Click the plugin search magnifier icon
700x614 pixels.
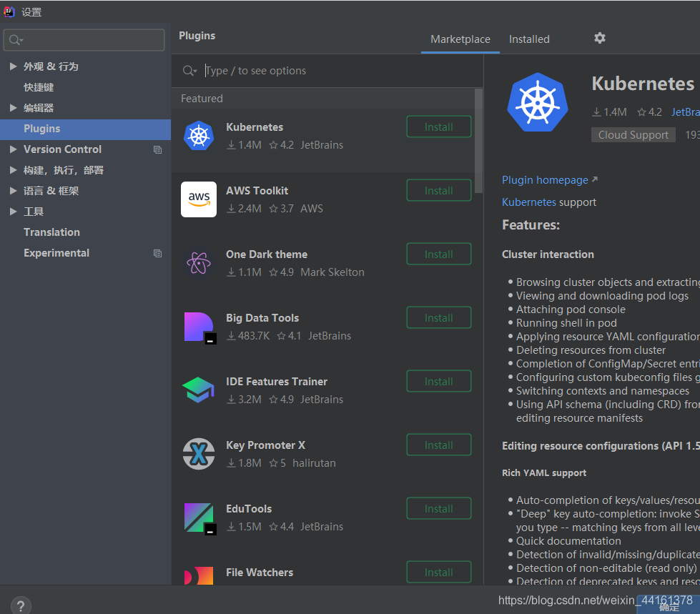click(x=189, y=71)
